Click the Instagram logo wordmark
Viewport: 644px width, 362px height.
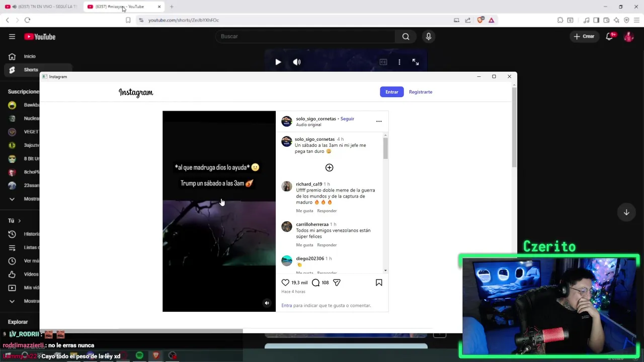click(x=136, y=93)
